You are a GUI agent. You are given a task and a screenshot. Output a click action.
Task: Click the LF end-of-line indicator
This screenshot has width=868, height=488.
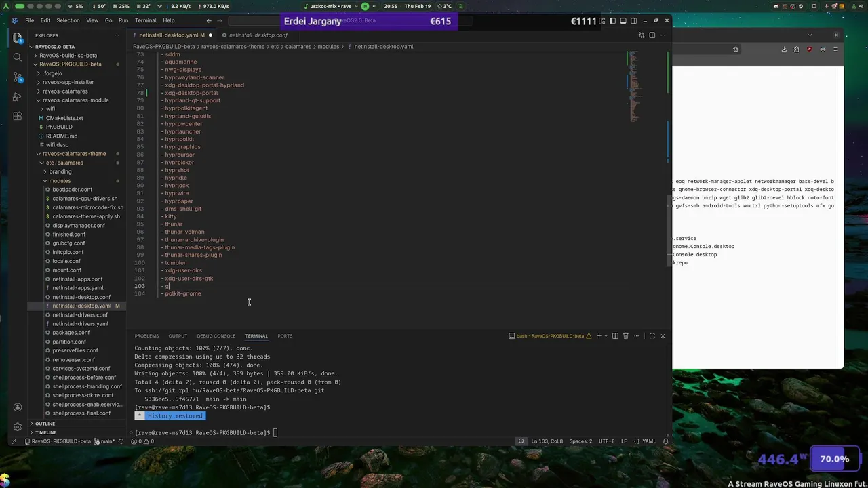[623, 441]
